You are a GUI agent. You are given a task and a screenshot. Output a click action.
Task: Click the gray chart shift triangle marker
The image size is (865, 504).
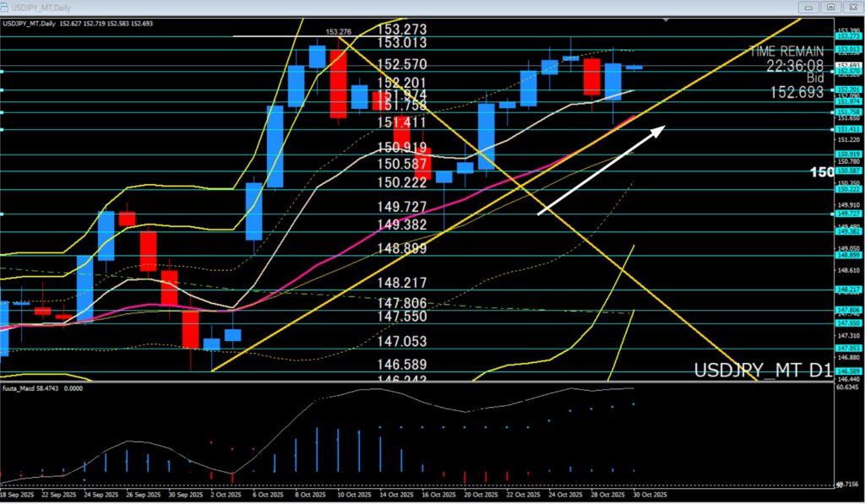pyautogui.click(x=668, y=19)
